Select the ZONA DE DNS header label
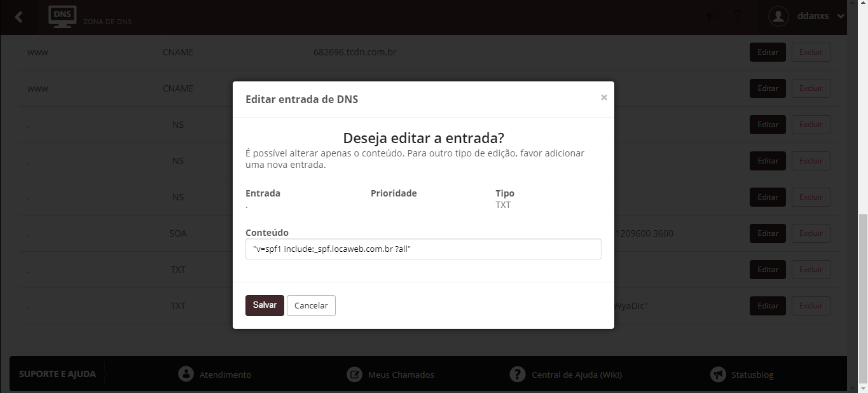Screen dimensions: 868x393 pyautogui.click(x=107, y=22)
